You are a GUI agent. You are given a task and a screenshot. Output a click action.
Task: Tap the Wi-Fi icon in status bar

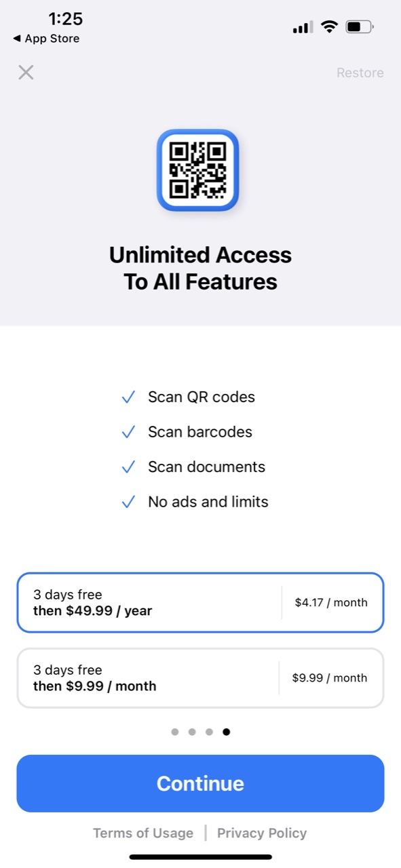click(330, 26)
